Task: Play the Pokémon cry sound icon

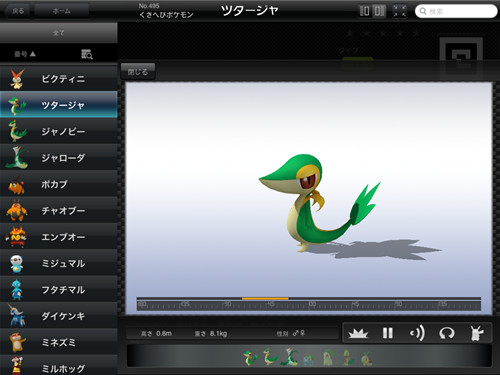Action: tap(417, 333)
